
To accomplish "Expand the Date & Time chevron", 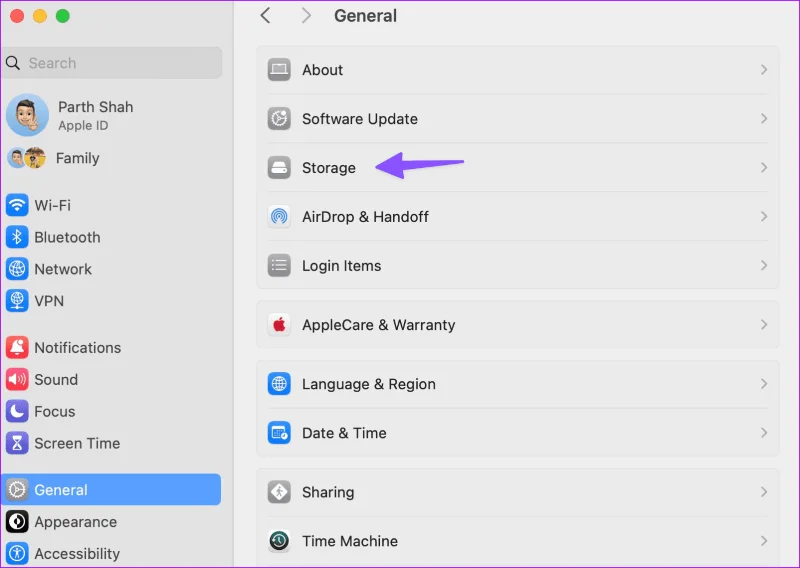I will click(x=764, y=433).
